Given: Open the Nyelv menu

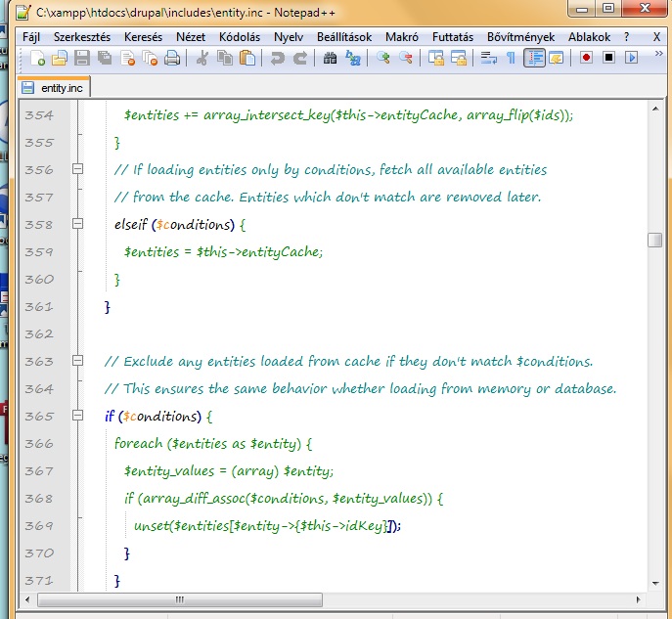Looking at the screenshot, I should [x=289, y=37].
